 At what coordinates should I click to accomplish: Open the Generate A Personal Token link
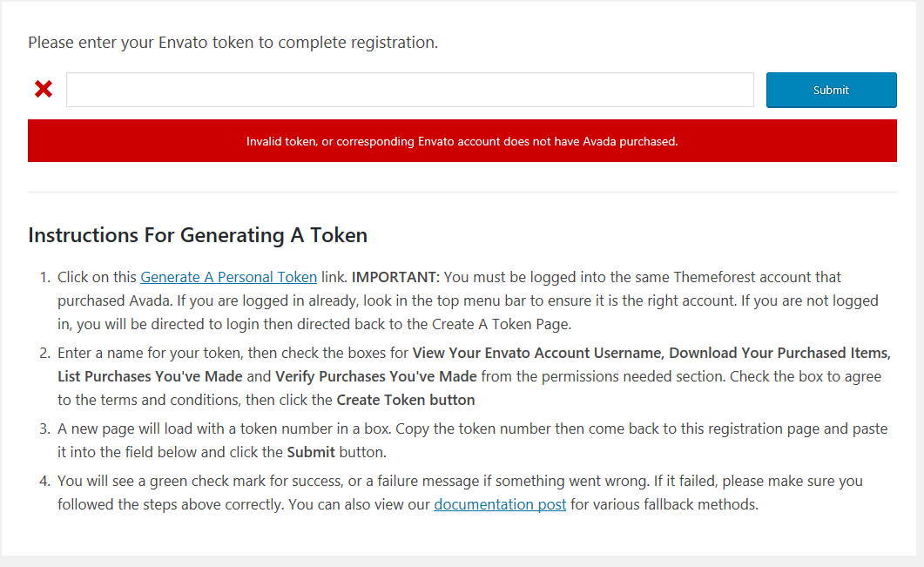(x=228, y=277)
